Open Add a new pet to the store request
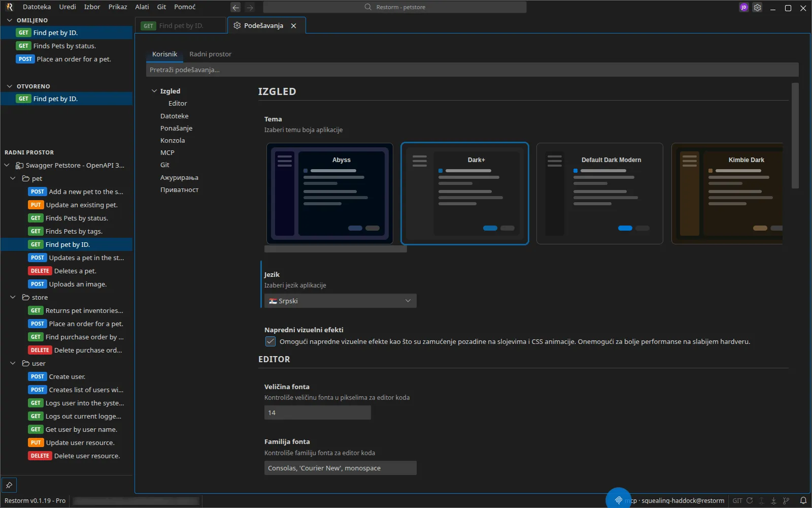812x508 pixels. point(66,192)
